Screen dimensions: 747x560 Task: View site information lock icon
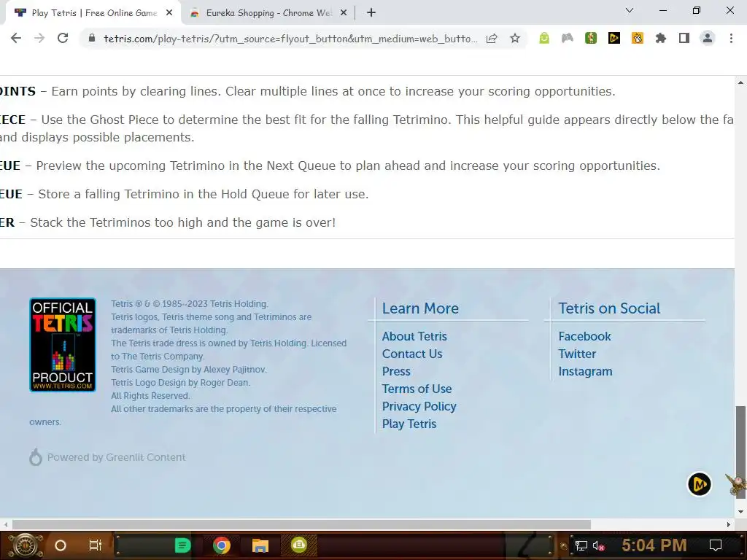(x=92, y=39)
